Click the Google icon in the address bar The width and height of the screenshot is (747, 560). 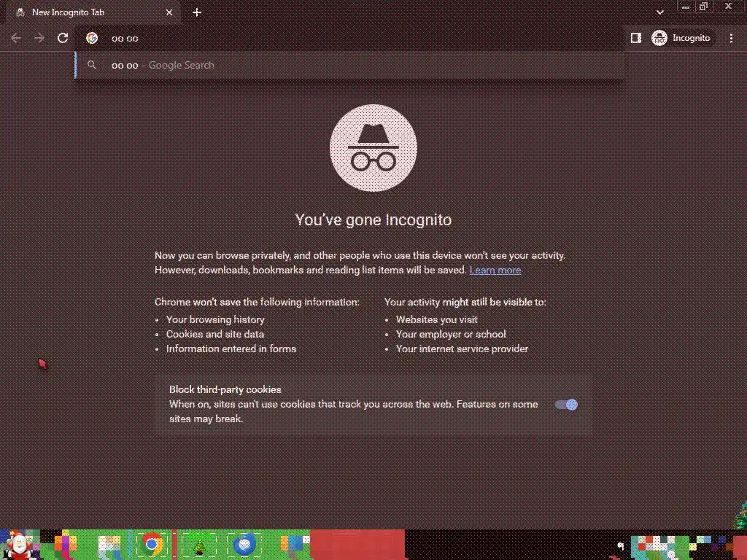point(92,38)
